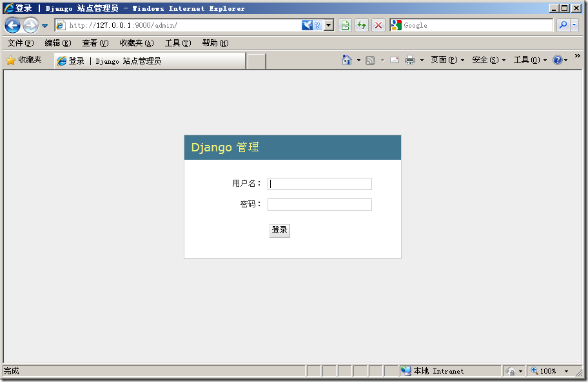The image size is (588, 382).
Task: Click the 用户名 input field
Action: point(319,184)
